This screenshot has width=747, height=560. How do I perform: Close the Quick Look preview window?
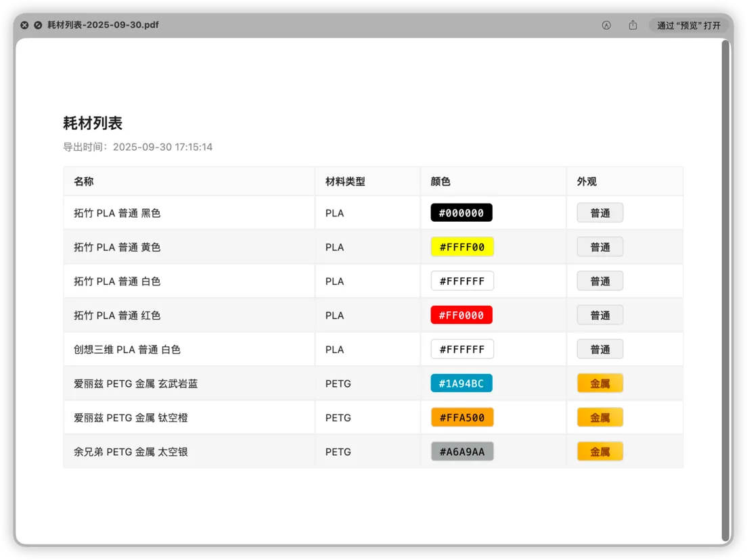(x=24, y=25)
